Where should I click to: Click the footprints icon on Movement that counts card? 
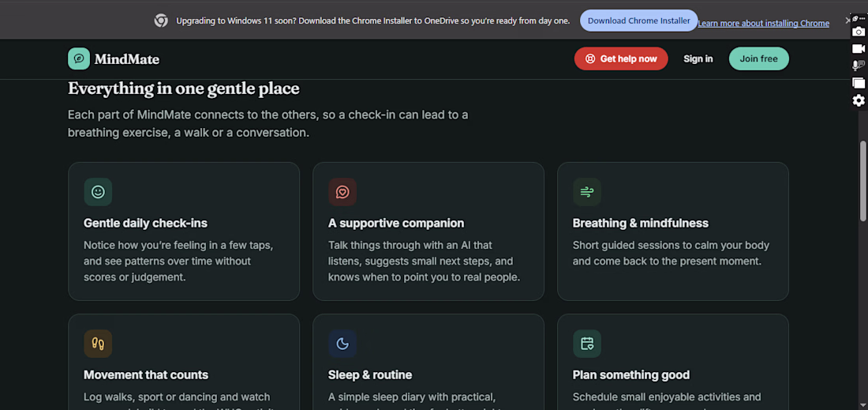[98, 344]
